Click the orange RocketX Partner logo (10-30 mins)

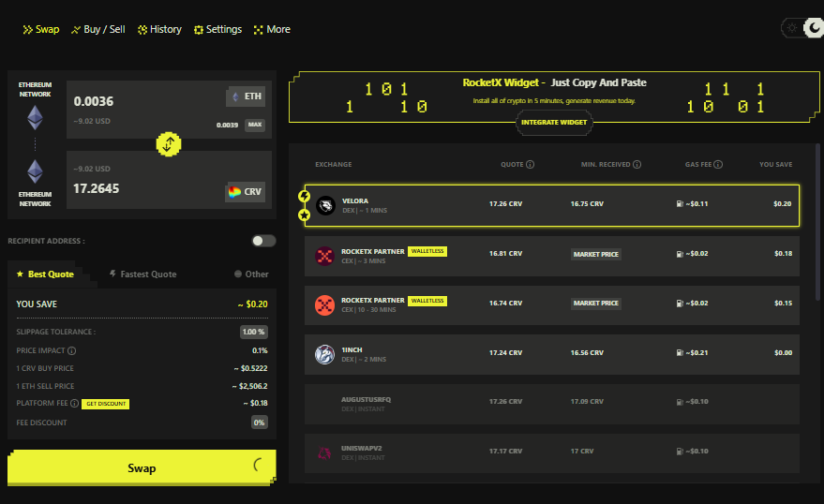(324, 305)
